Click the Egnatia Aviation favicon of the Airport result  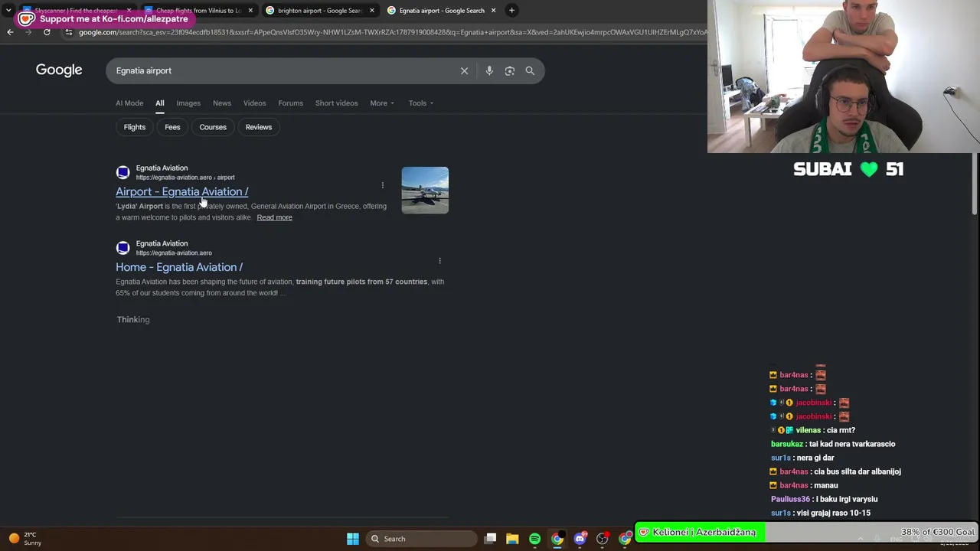122,172
